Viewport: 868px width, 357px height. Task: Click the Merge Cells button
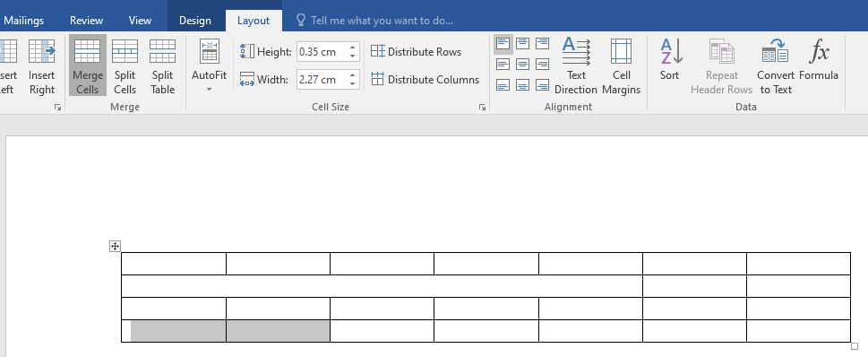(88, 66)
